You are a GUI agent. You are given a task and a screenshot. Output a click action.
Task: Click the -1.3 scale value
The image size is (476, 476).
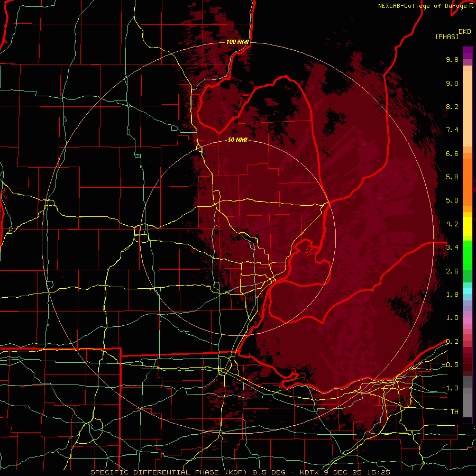tap(450, 388)
